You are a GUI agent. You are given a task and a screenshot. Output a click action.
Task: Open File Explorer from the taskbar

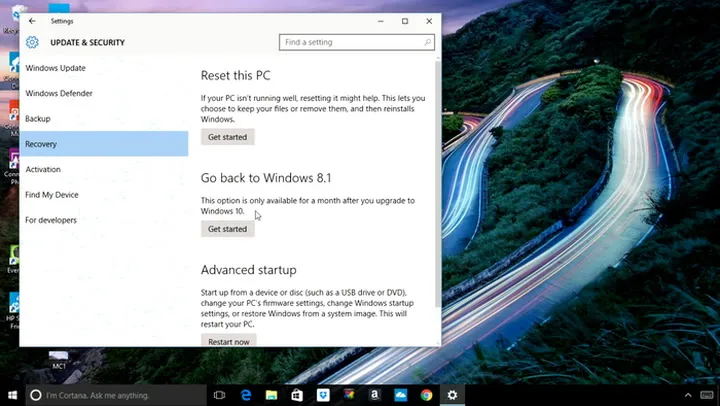click(x=271, y=395)
